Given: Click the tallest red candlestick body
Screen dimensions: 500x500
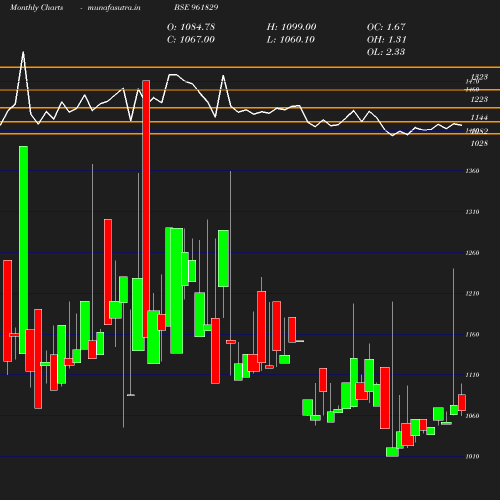Looking at the screenshot, I should tap(146, 209).
